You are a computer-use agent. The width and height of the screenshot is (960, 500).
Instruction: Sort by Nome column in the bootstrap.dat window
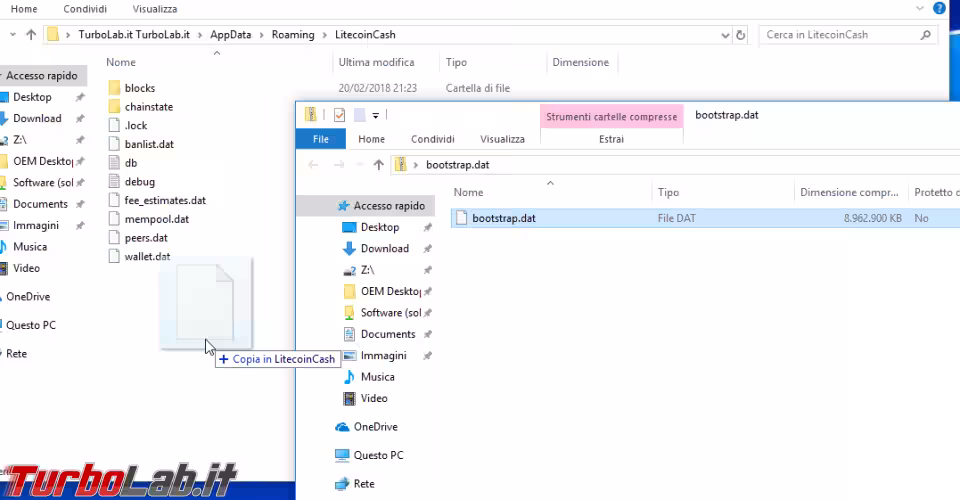(x=468, y=192)
